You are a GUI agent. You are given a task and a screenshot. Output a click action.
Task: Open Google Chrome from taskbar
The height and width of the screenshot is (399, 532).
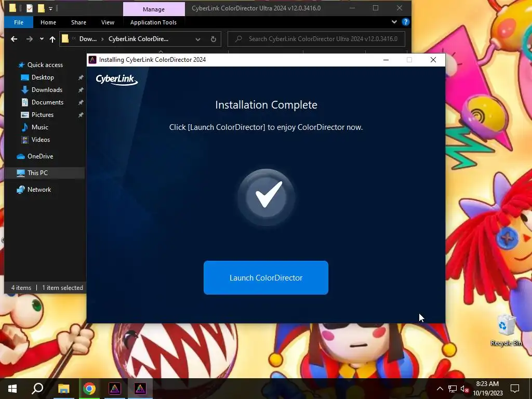(89, 389)
